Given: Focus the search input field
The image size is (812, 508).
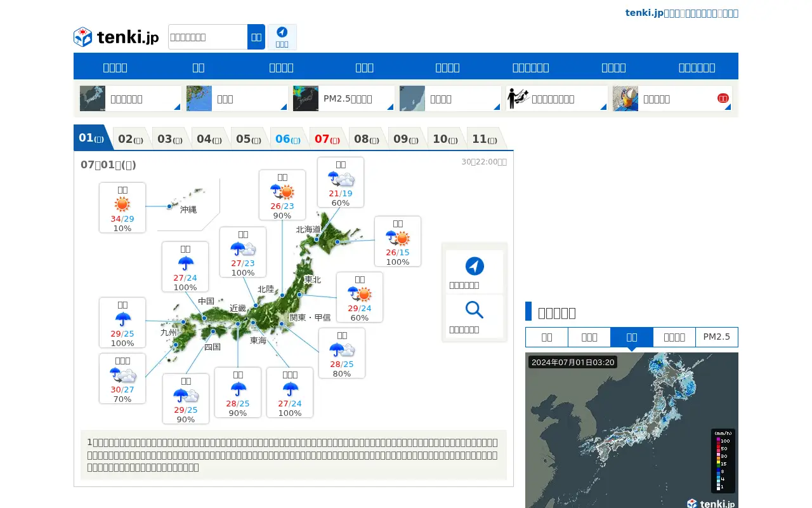Looking at the screenshot, I should coord(208,37).
